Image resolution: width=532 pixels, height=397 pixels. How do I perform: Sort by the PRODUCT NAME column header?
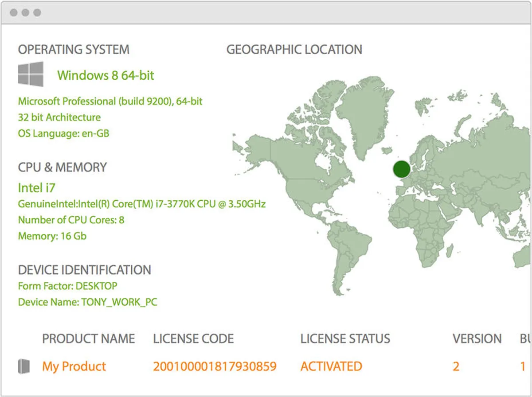point(88,339)
